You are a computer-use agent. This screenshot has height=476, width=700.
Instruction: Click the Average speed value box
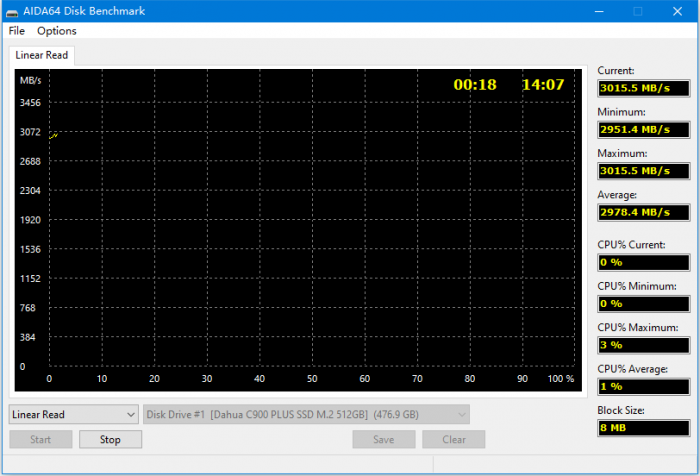[643, 213]
